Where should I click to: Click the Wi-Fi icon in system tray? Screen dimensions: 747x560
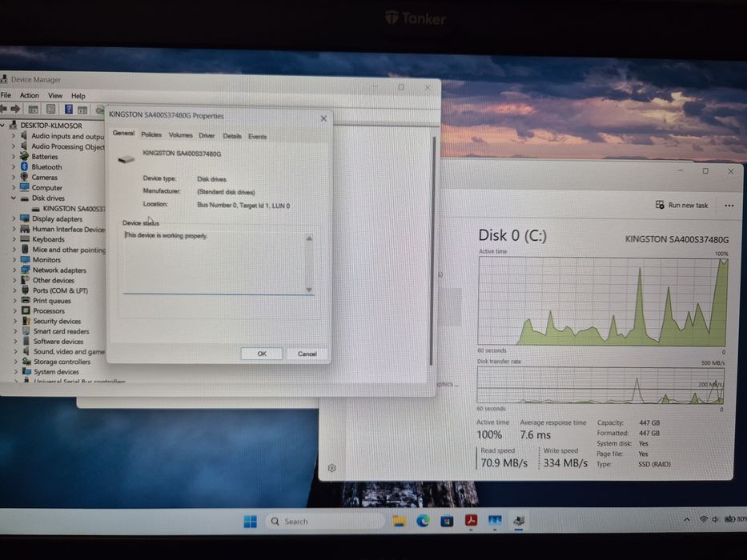tap(703, 519)
